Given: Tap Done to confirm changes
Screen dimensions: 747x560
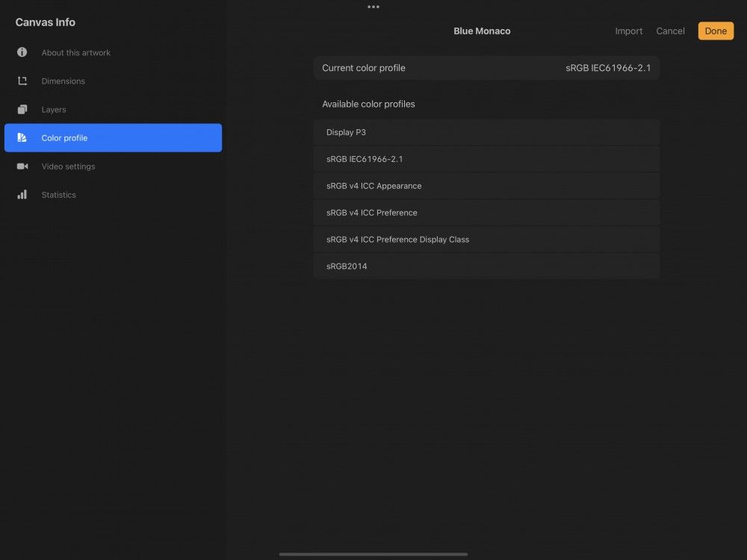Looking at the screenshot, I should (715, 31).
